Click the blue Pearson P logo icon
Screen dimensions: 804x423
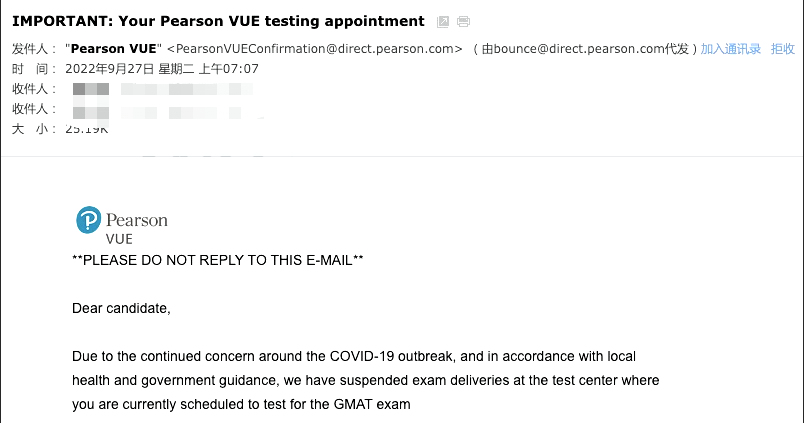(89, 220)
